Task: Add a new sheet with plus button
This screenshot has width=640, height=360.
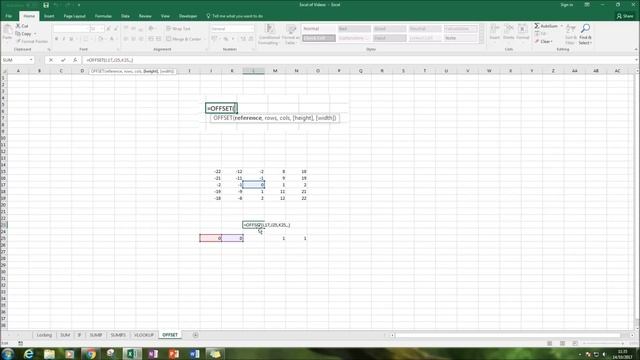Action: (196, 335)
